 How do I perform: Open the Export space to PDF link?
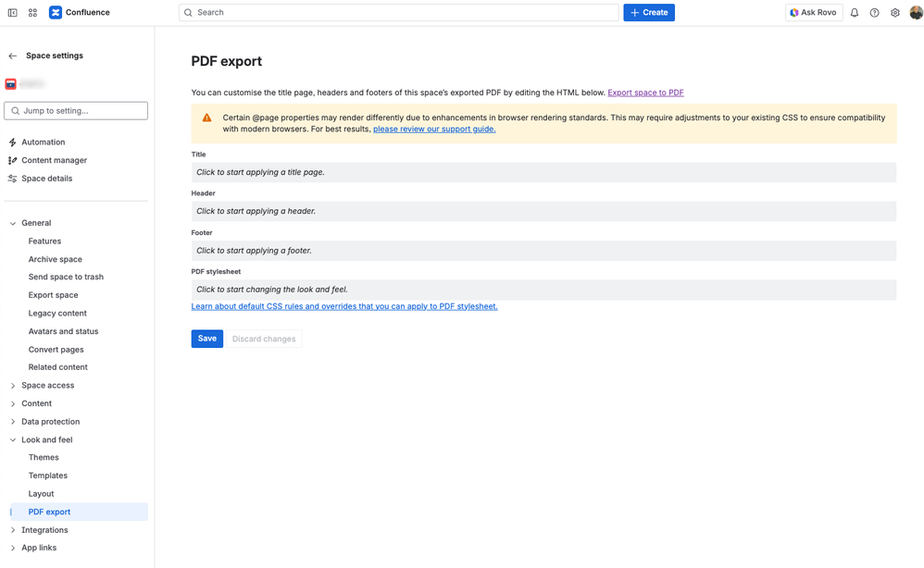645,93
